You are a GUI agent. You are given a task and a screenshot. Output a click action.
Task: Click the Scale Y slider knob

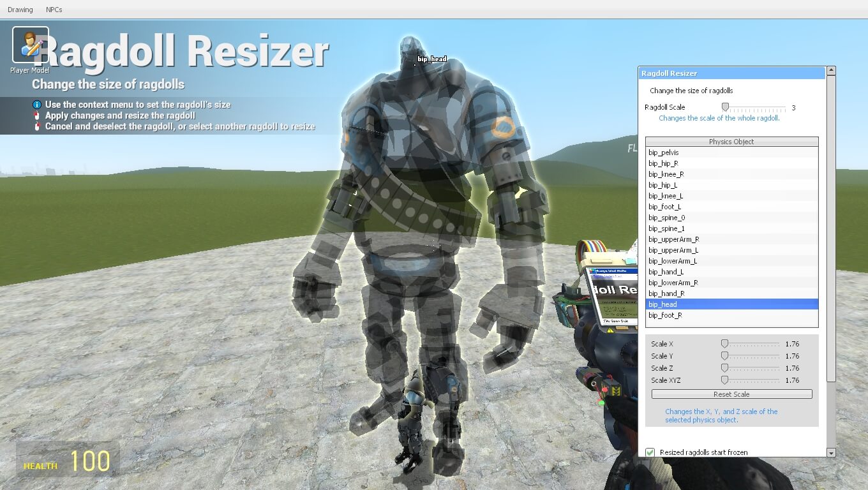(x=724, y=356)
